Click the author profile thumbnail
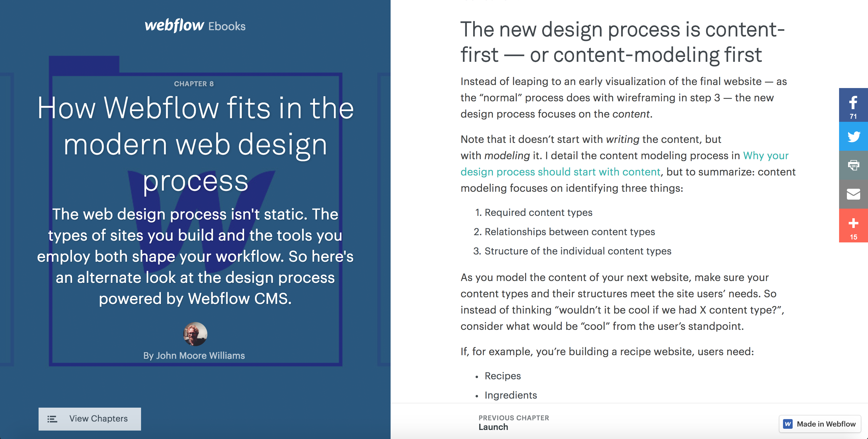This screenshot has height=439, width=868. [x=194, y=334]
